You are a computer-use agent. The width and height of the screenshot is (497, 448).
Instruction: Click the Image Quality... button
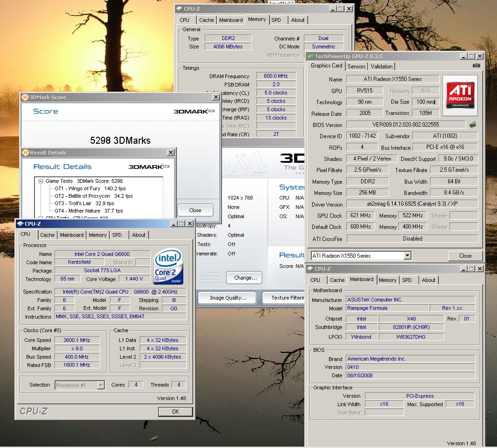(x=228, y=298)
